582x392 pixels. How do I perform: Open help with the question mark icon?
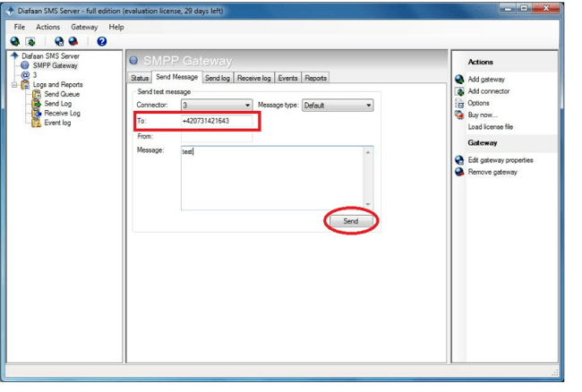point(102,41)
